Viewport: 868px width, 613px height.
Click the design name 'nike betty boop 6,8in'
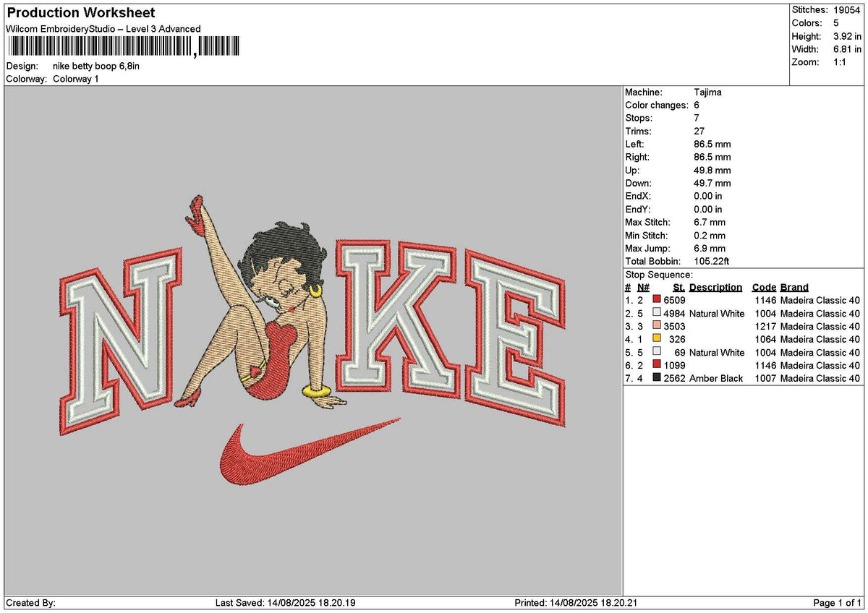[96, 66]
